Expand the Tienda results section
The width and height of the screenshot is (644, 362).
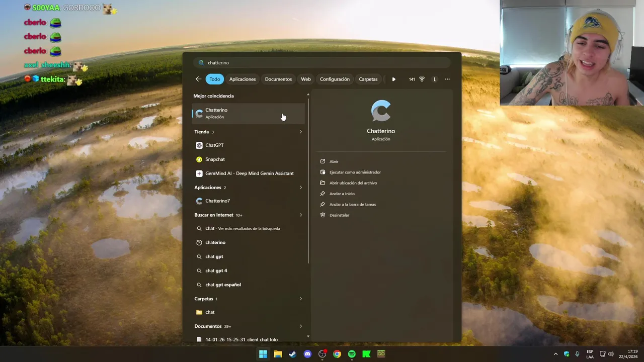pyautogui.click(x=301, y=132)
